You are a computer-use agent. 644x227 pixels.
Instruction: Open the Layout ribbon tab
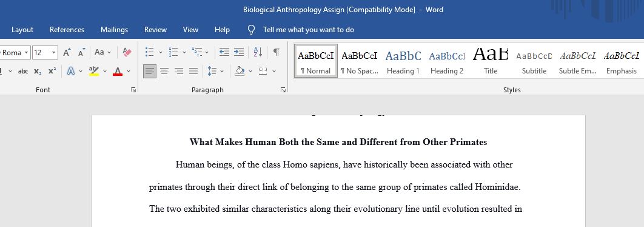pos(22,30)
